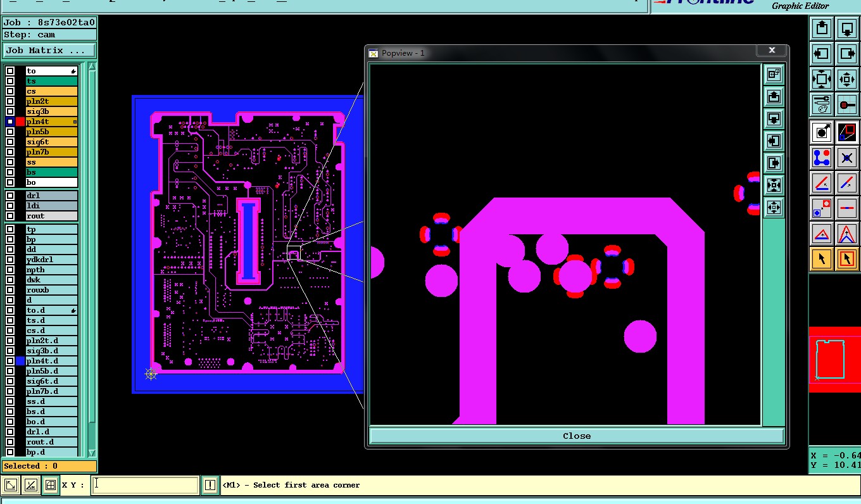
Task: Click the tall red-blue triangle icon
Action: [x=847, y=234]
